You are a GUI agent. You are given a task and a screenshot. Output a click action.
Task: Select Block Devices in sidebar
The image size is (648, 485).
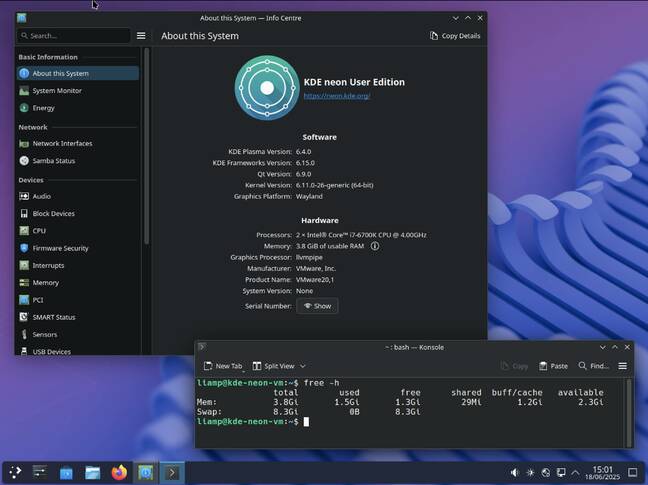78,214
